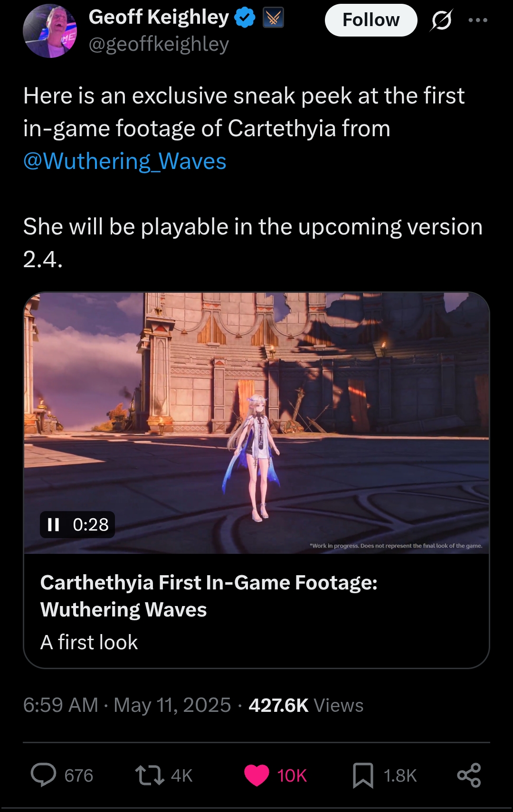Click the affiliate badge next to the name
Image resolution: width=513 pixels, height=812 pixels.
coord(273,18)
